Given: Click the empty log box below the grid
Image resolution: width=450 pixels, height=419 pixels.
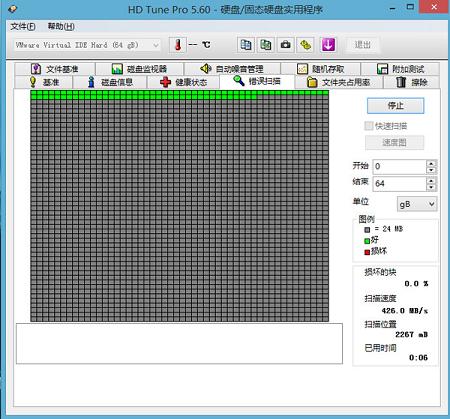Looking at the screenshot, I should (179, 343).
